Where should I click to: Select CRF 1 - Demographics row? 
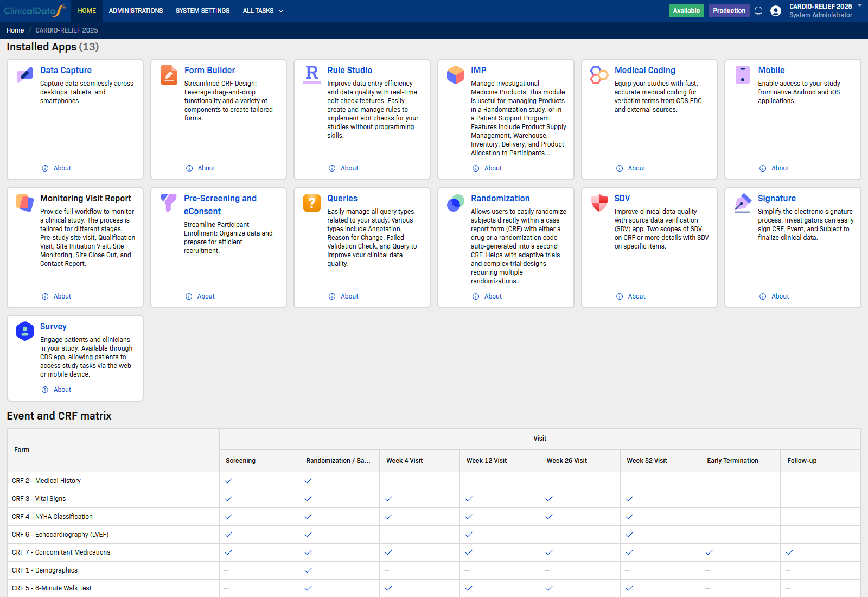[434, 570]
